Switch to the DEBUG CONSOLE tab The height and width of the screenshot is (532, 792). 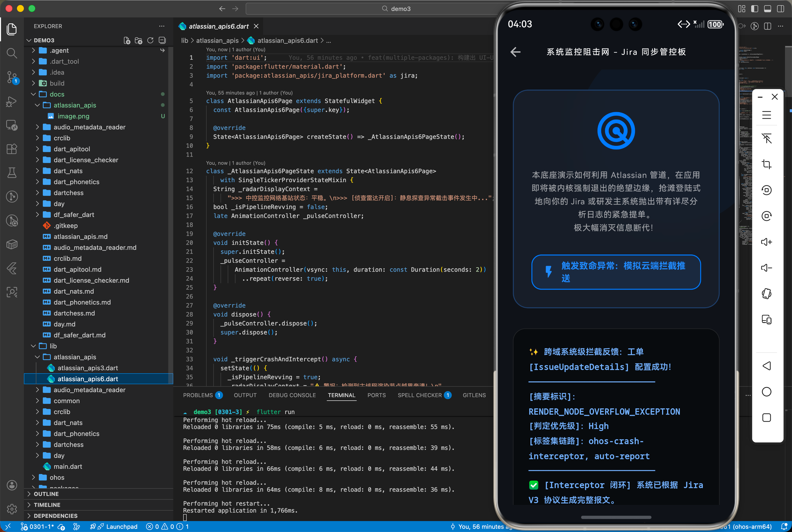tap(292, 395)
